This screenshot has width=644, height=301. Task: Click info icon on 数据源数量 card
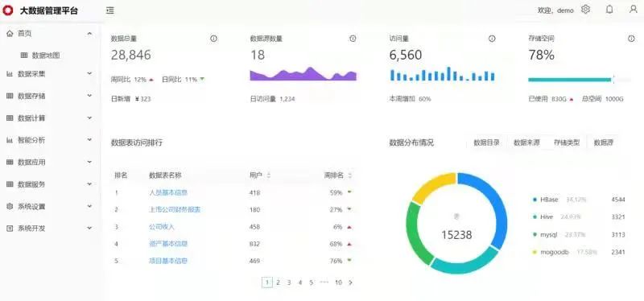coord(353,39)
